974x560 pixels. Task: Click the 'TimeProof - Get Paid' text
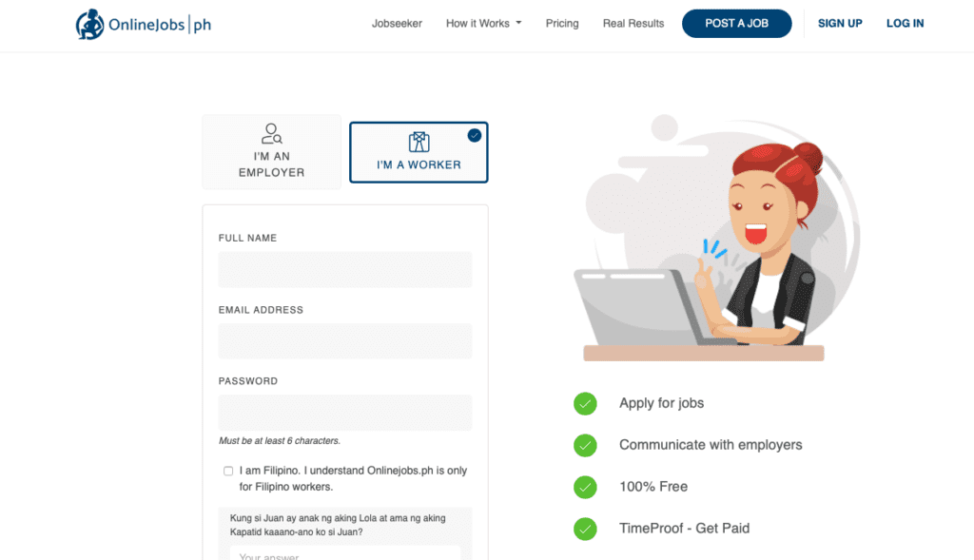click(x=685, y=528)
